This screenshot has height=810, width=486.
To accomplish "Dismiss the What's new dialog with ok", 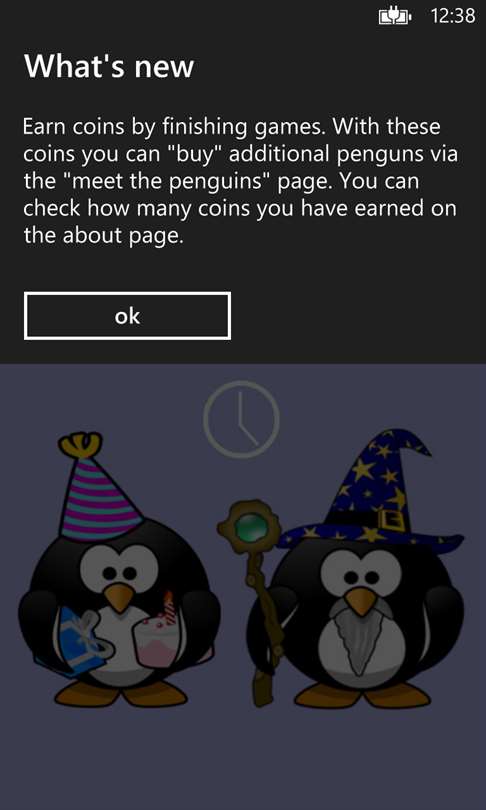I will [x=127, y=316].
